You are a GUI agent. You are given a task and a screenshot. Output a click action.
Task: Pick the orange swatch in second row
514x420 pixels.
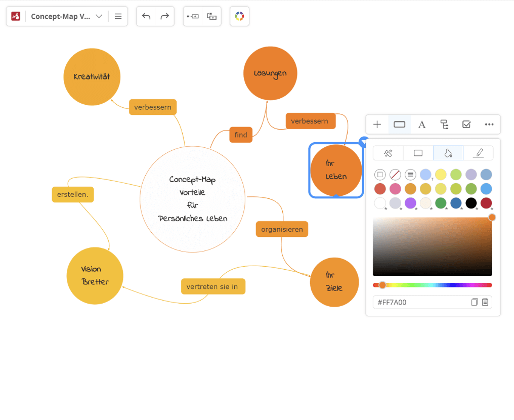coord(410,189)
